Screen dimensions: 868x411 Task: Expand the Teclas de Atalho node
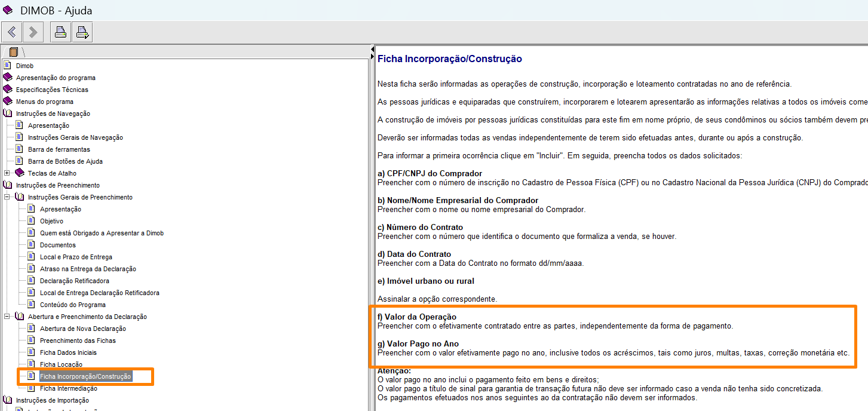pyautogui.click(x=7, y=173)
